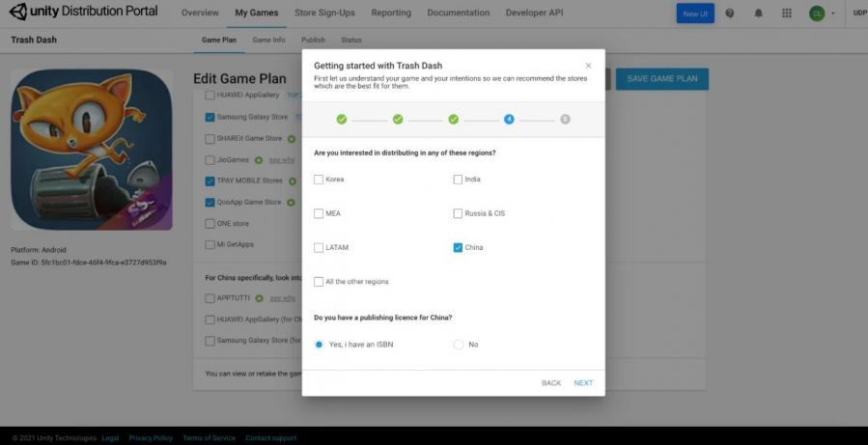The width and height of the screenshot is (868, 445).
Task: Toggle ONE store checkbox
Action: tap(210, 224)
